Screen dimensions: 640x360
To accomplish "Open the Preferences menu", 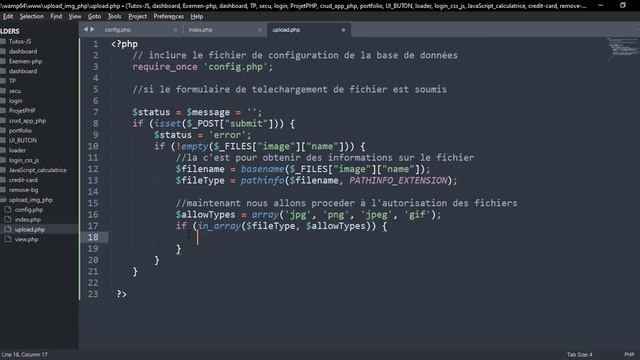I will (x=169, y=16).
